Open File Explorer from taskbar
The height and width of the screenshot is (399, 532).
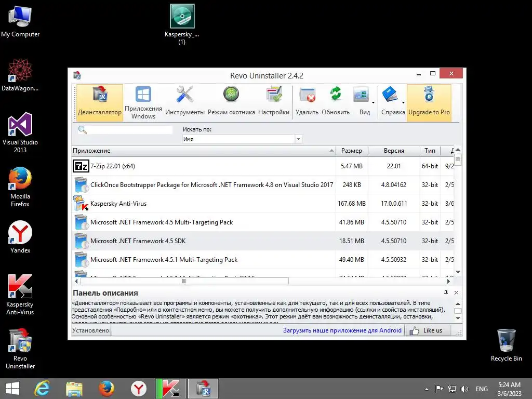tap(74, 389)
